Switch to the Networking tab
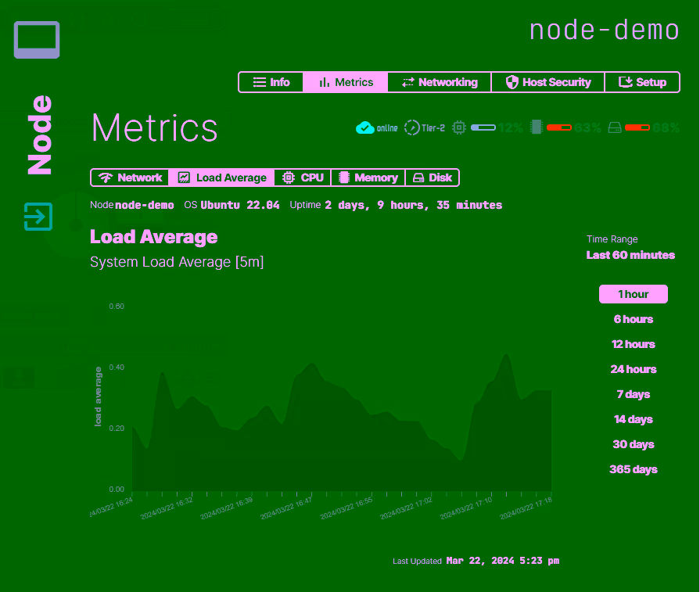The height and width of the screenshot is (592, 700). pos(440,81)
